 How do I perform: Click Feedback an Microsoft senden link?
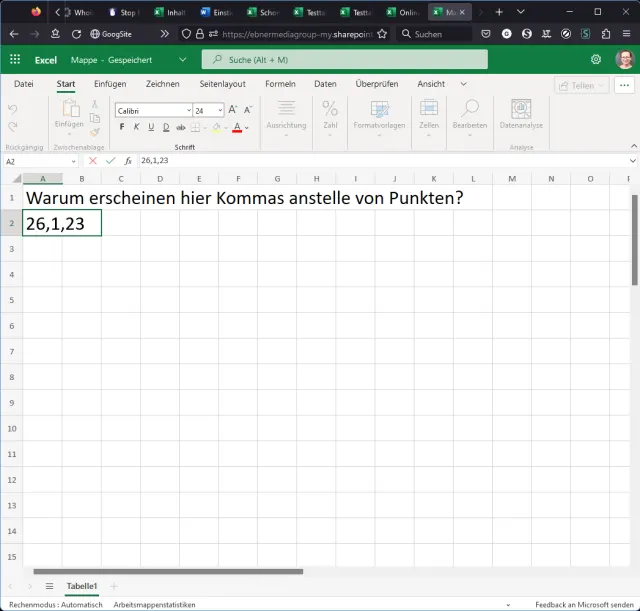[584, 604]
